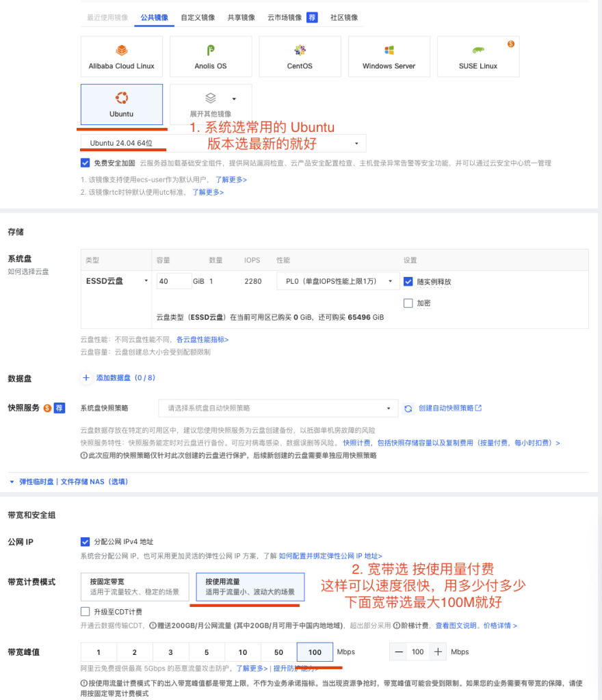The height and width of the screenshot is (700, 602).
Task: Select 按使用流量 billing mode
Action: (x=250, y=587)
